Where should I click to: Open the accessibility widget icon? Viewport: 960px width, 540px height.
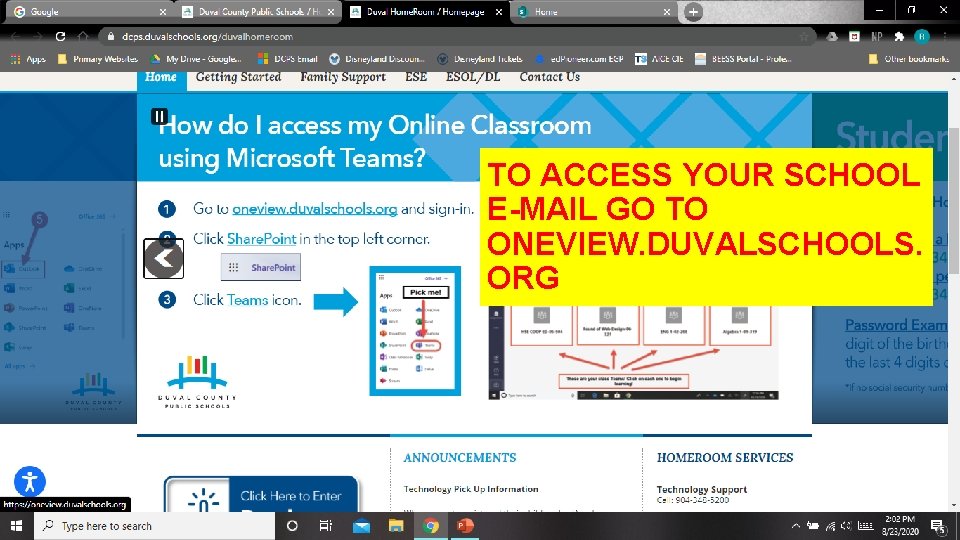29,481
